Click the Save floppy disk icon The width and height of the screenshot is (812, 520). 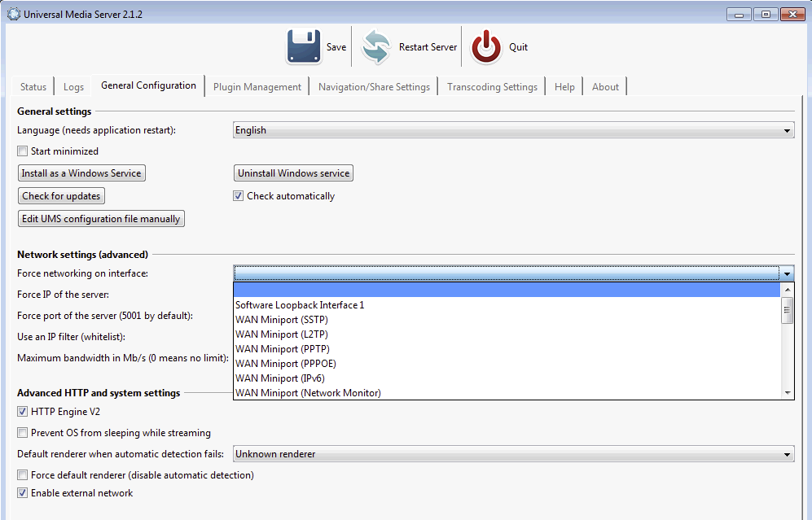[304, 46]
